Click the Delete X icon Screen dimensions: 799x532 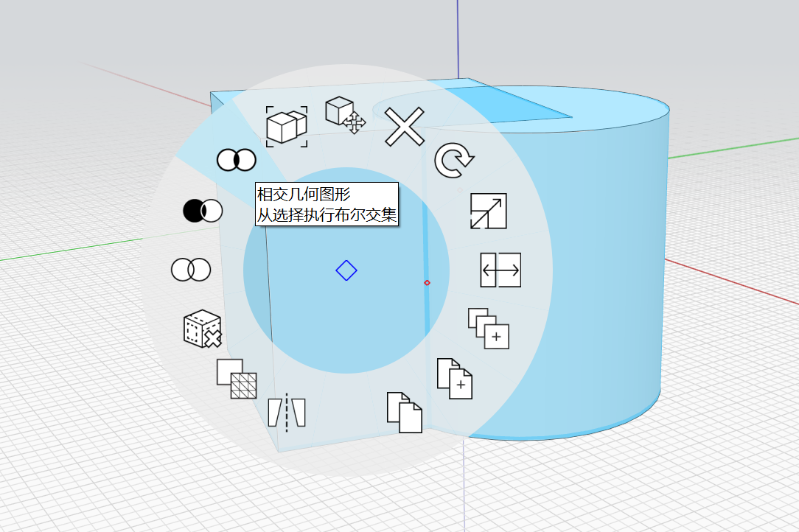[405, 127]
